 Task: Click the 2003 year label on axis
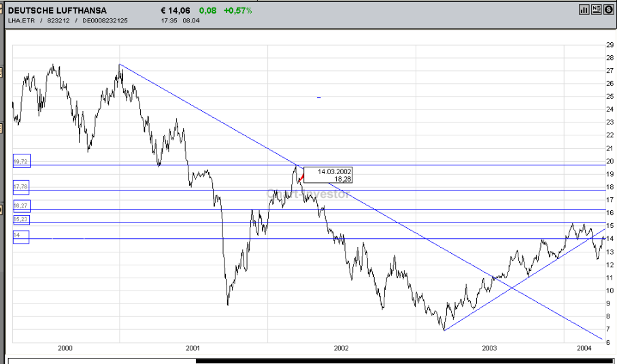coord(489,348)
